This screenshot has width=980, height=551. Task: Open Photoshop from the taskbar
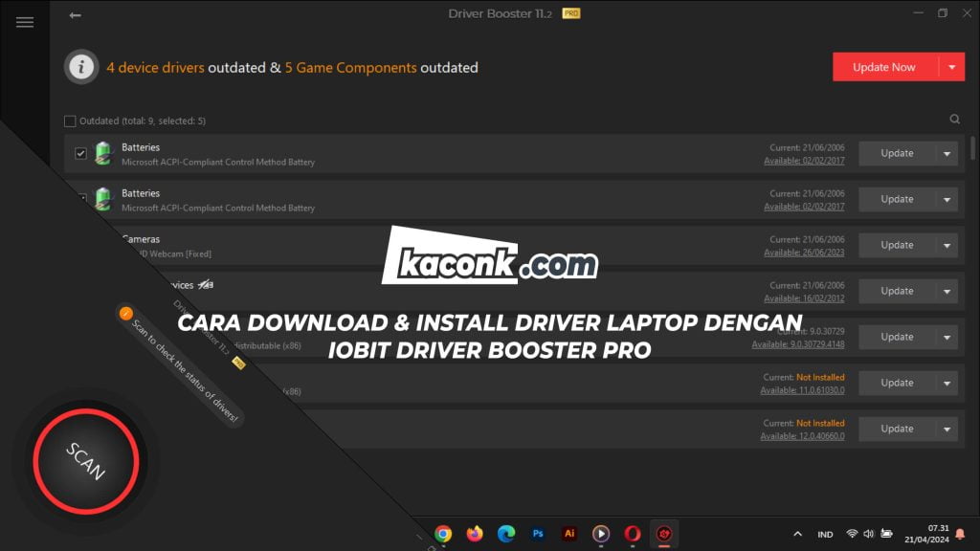pyautogui.click(x=538, y=534)
